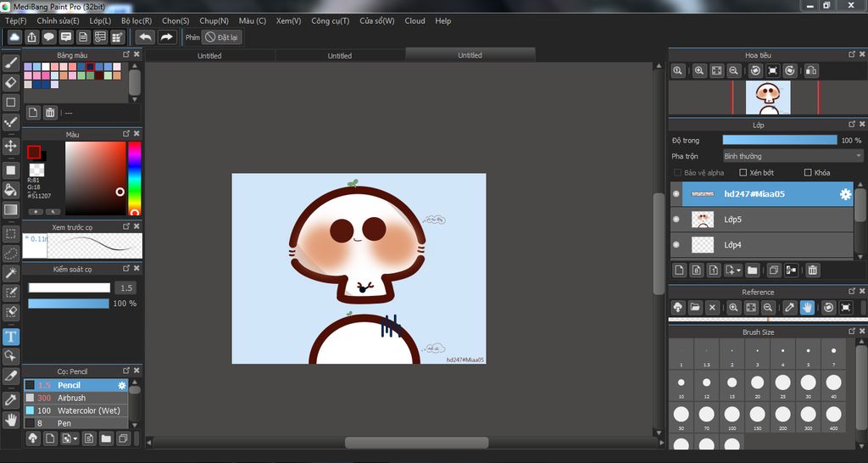The width and height of the screenshot is (868, 463).
Task: Select Watercolor (Wet) brush
Action: tap(75, 411)
